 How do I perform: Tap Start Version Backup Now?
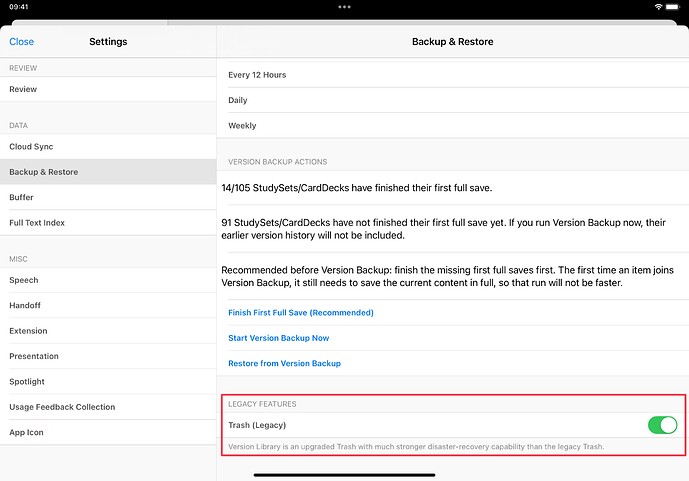pos(279,338)
